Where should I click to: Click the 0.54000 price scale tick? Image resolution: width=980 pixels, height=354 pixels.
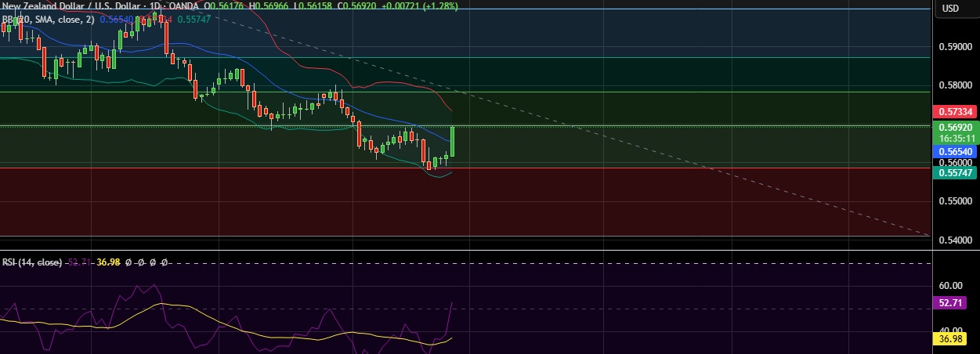956,240
